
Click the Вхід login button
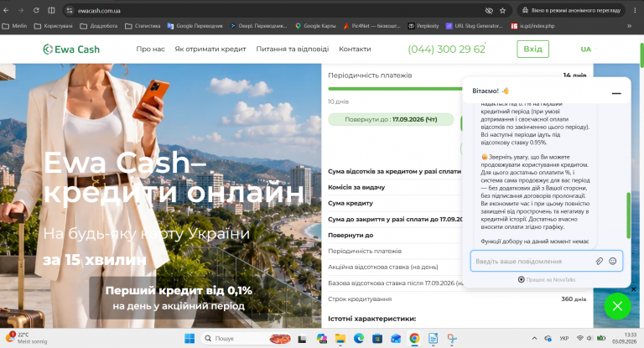click(x=532, y=49)
